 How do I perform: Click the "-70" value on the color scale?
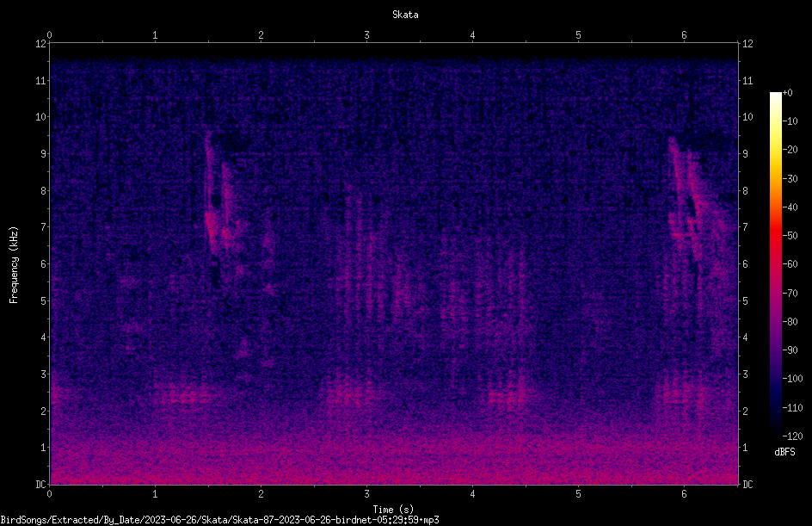coord(790,294)
